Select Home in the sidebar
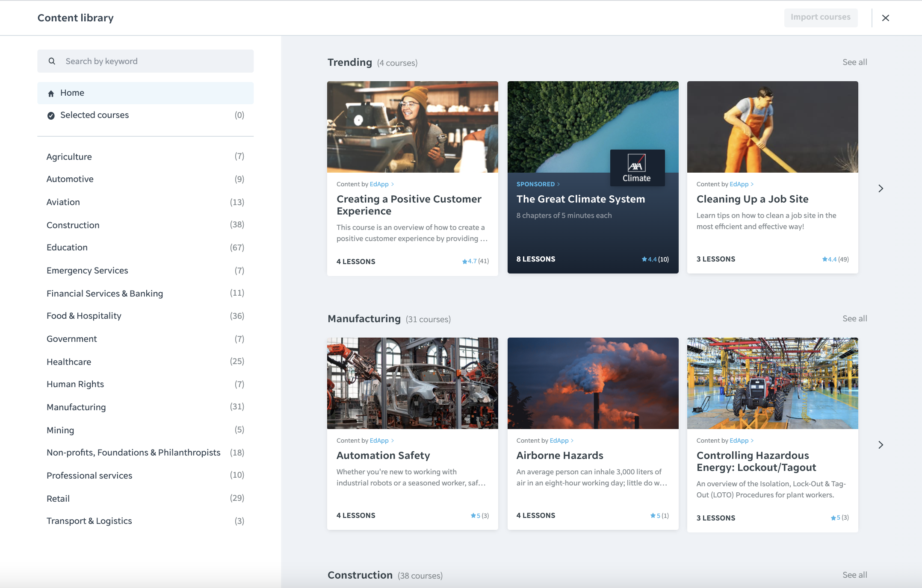The image size is (922, 588). [x=145, y=93]
